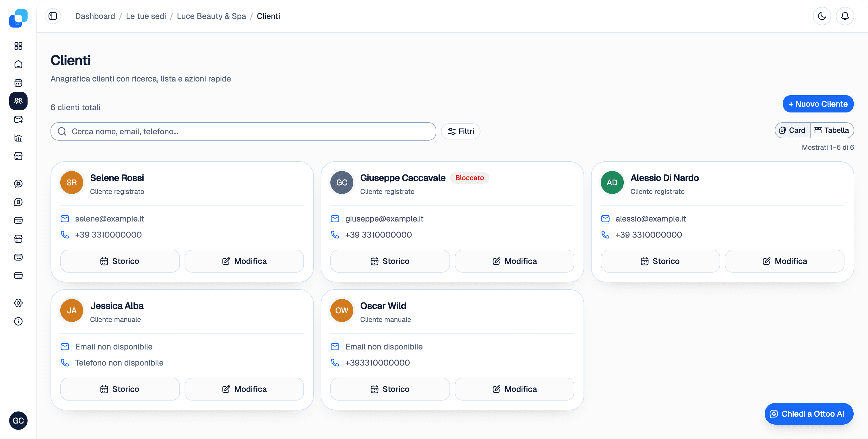
Task: Open the GC user avatar at sidebar bottom
Action: (x=18, y=420)
